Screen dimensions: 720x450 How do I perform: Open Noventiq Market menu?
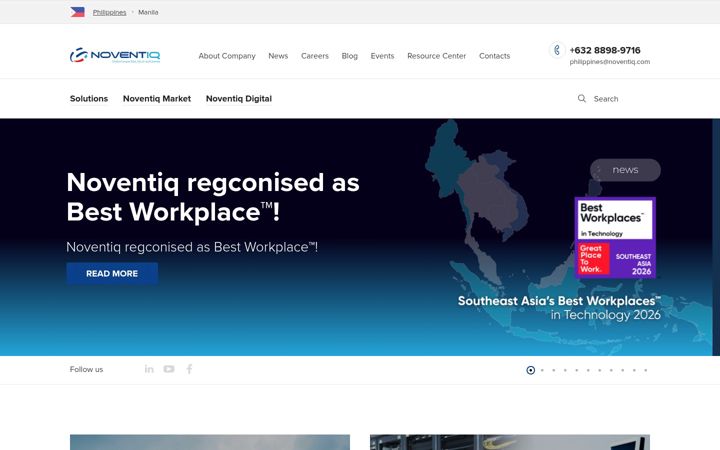click(157, 99)
